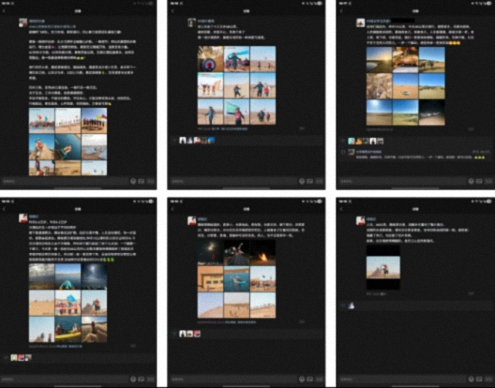The image size is (495, 388).
Task: Open the blue location link under the kayak post photos
Action: coord(69,346)
